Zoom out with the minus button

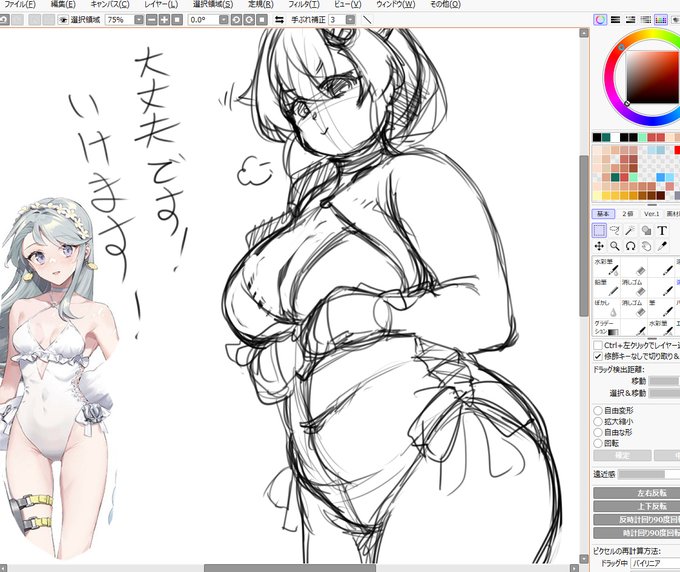click(x=151, y=20)
